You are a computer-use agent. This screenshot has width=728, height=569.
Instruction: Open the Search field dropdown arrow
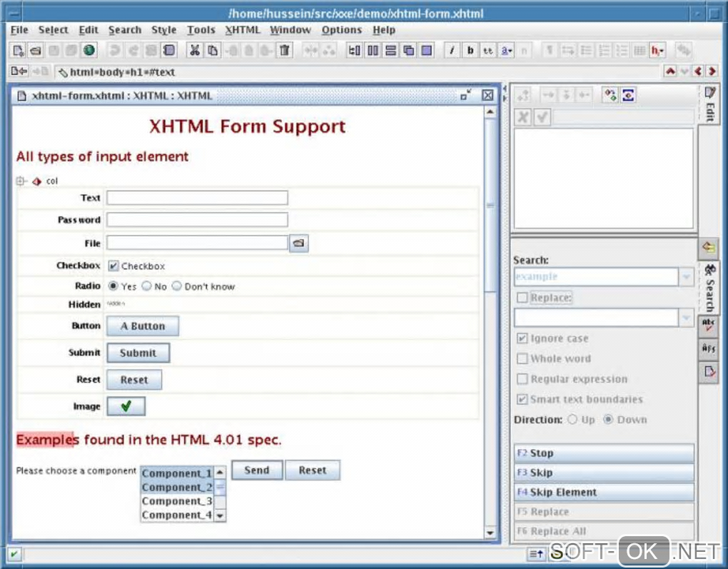tap(686, 277)
